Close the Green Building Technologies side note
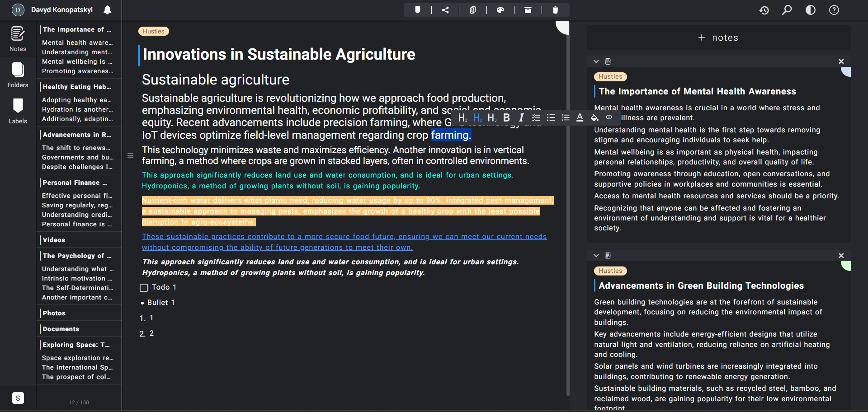Viewport: 868px width, 412px height. (841, 256)
